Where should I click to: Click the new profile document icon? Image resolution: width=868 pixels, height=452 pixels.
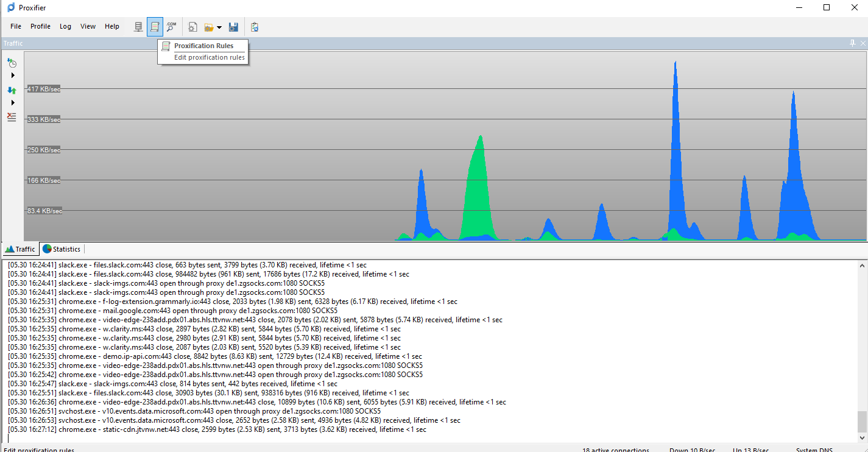[192, 27]
